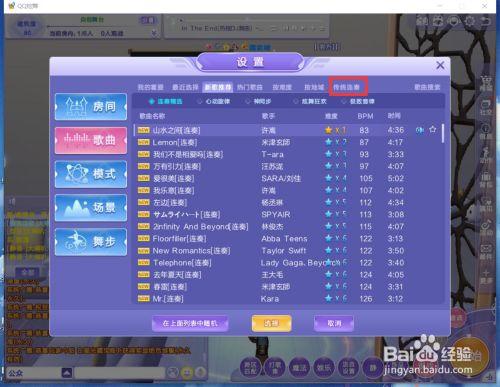Switch to the 最近选择 tab
The width and height of the screenshot is (500, 387).
[185, 87]
